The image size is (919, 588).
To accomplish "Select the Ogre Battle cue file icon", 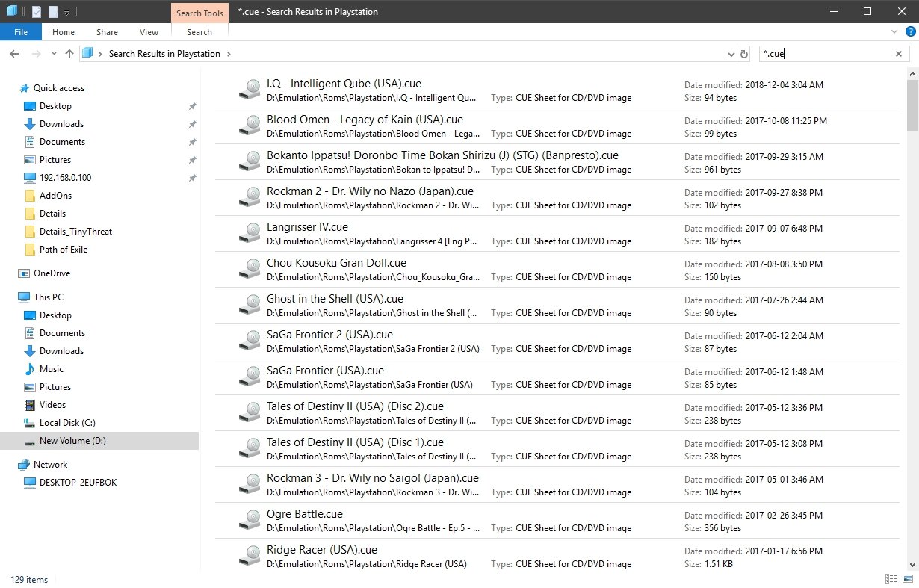I will (248, 521).
